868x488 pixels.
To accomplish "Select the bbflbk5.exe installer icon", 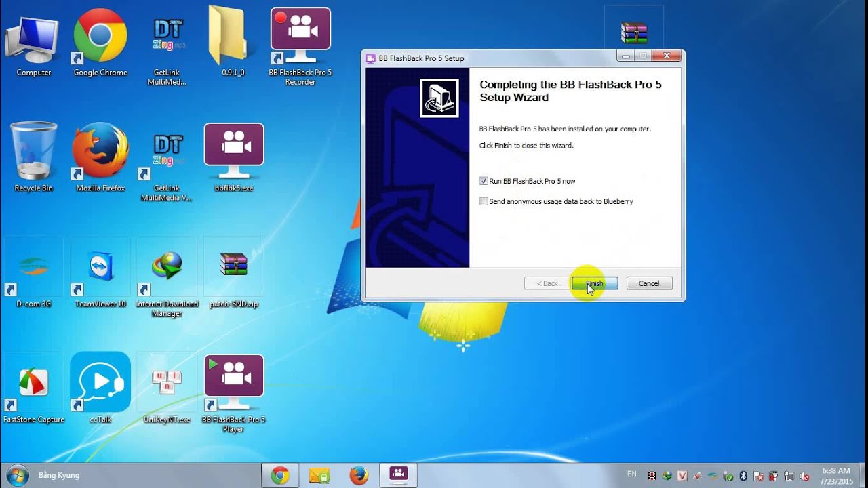I will 234,157.
